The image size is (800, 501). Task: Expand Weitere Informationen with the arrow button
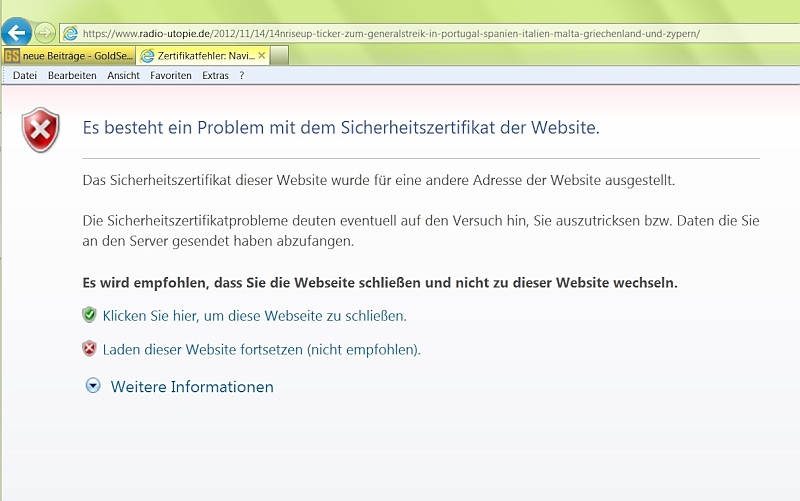pos(93,386)
